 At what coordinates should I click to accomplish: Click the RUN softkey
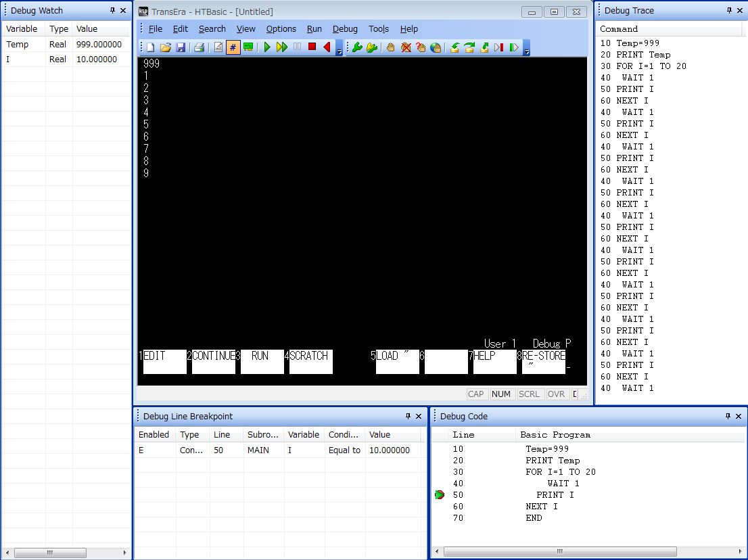click(x=262, y=362)
